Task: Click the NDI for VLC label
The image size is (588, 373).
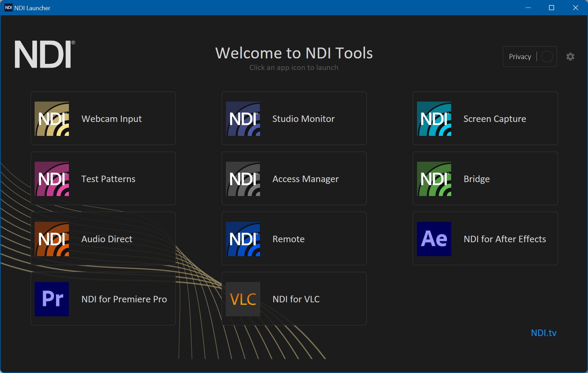Action: 296,299
